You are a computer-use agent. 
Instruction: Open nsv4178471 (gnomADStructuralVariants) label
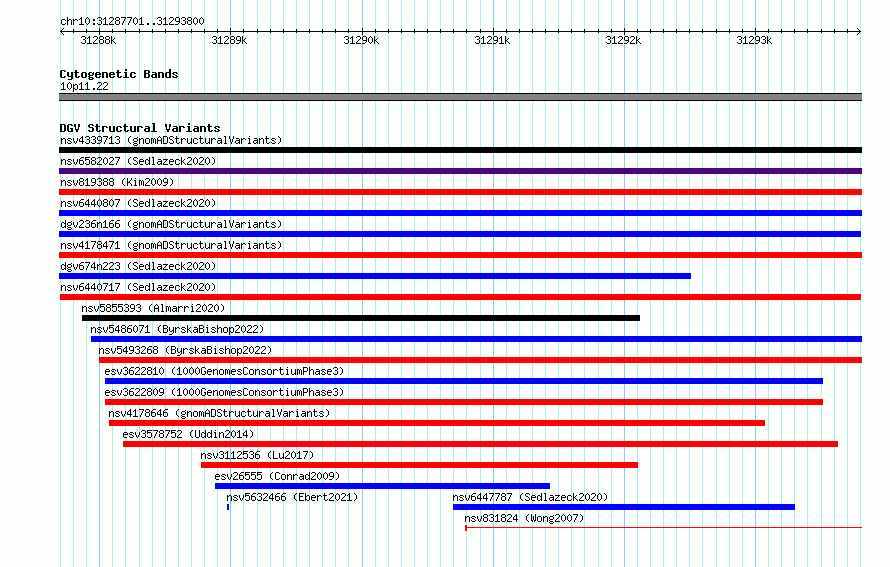pyautogui.click(x=171, y=245)
